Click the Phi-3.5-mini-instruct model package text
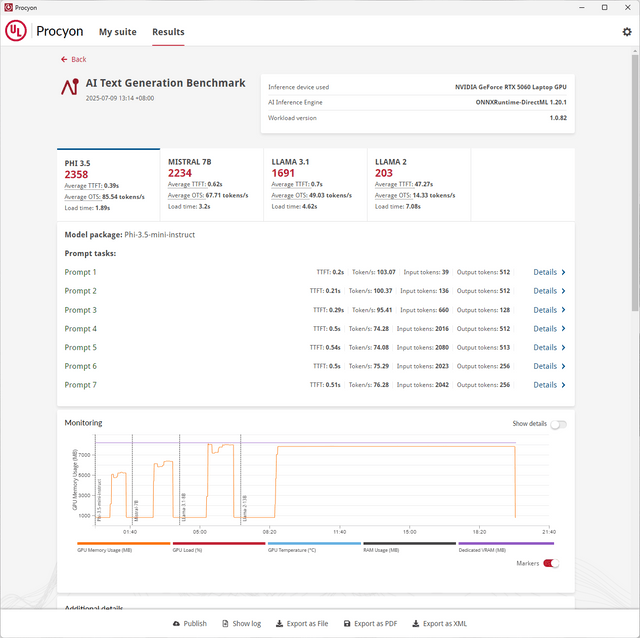 pyautogui.click(x=160, y=235)
